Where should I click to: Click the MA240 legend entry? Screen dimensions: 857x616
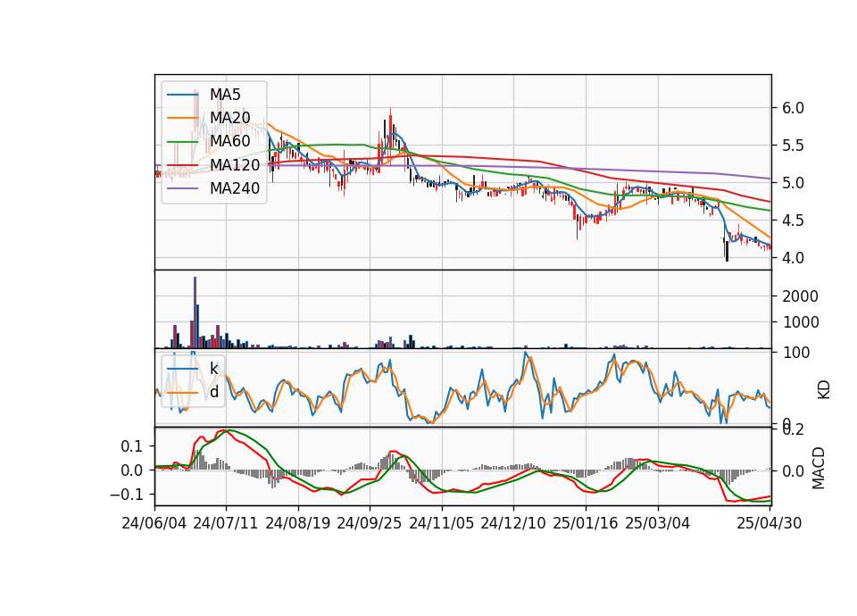tap(213, 188)
